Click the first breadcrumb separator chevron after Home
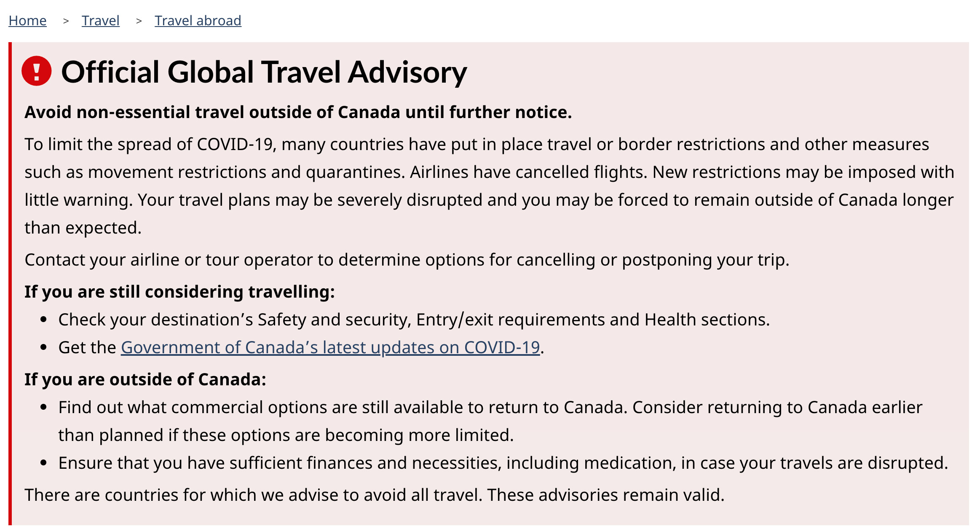This screenshot has height=532, width=980. tap(66, 21)
